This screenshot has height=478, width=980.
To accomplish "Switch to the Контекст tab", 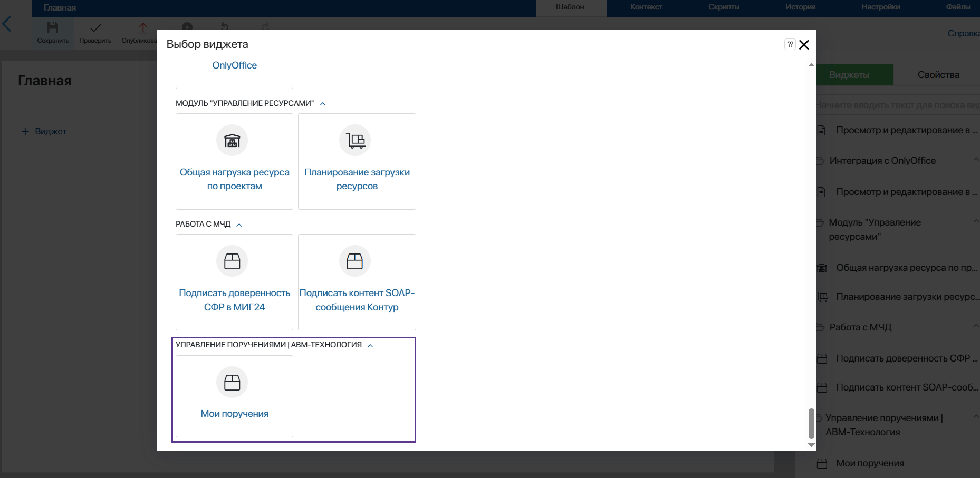I will (646, 7).
